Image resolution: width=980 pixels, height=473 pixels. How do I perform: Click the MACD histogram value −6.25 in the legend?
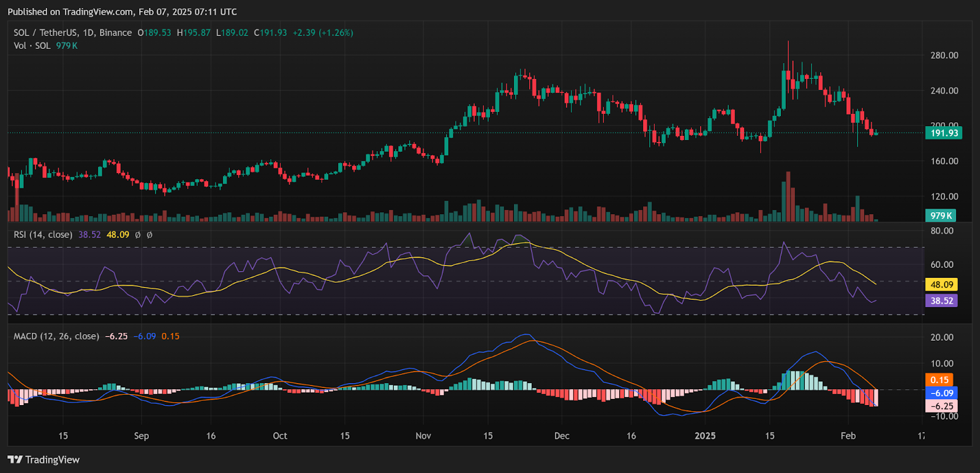(116, 336)
